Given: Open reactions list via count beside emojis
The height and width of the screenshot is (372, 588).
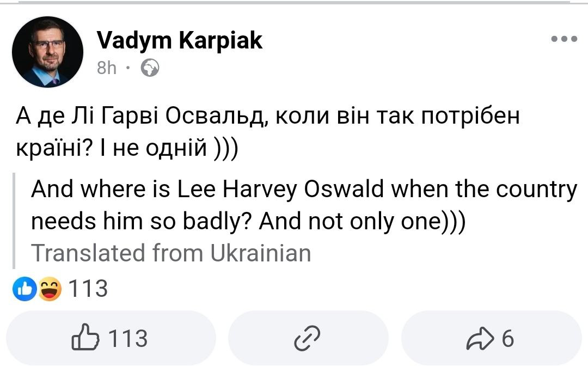Looking at the screenshot, I should tap(88, 289).
